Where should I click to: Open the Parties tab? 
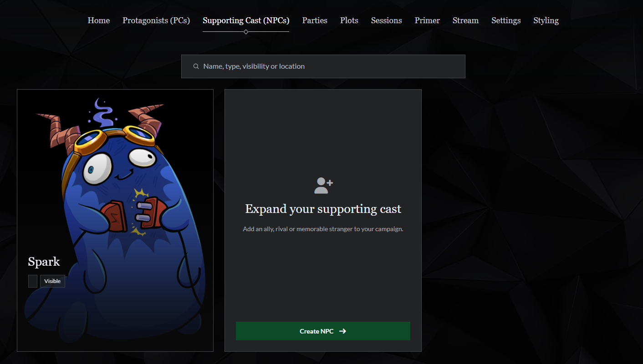315,20
